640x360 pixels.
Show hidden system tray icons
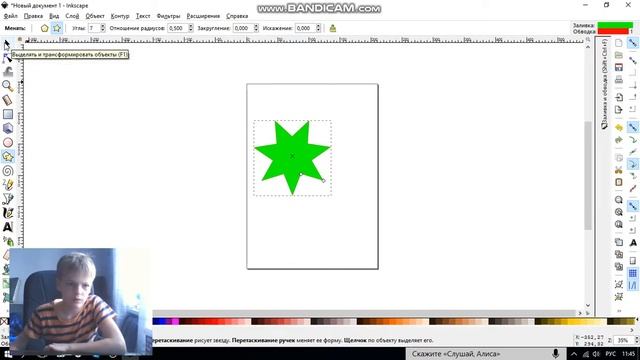click(574, 354)
